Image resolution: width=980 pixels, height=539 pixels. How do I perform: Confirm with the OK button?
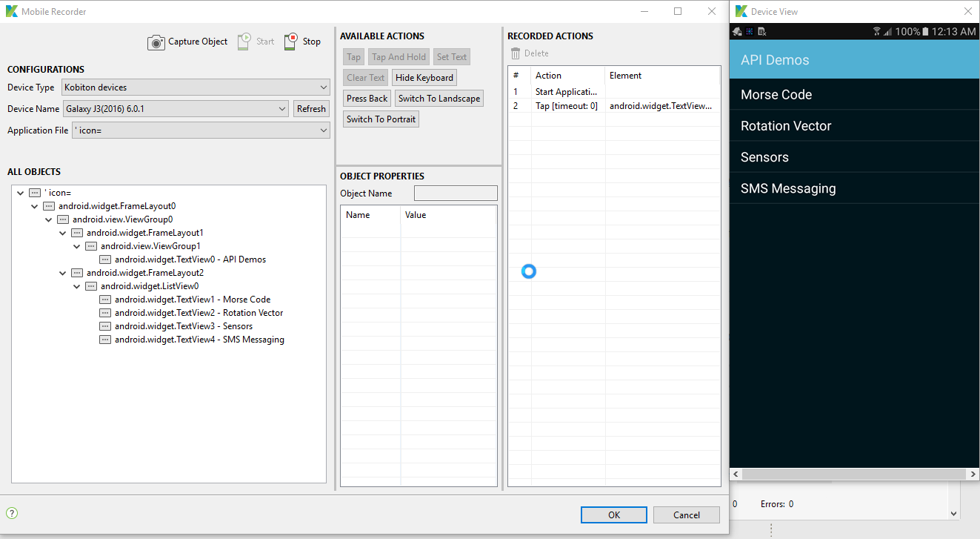613,515
